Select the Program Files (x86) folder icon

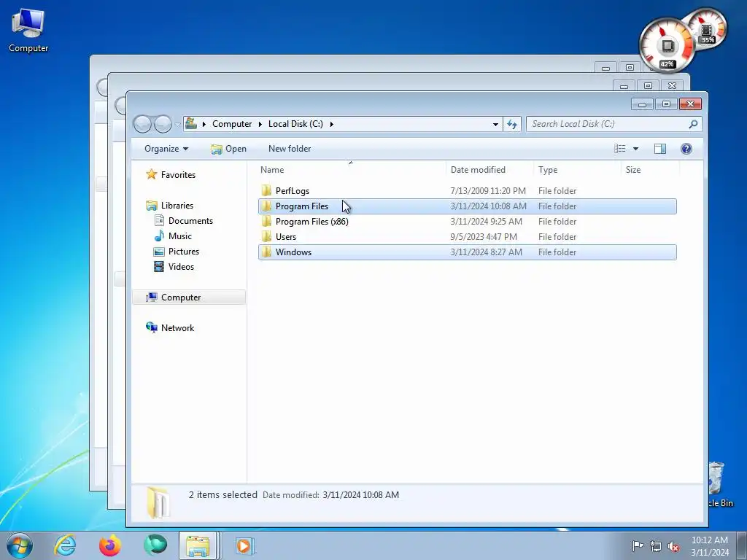[x=267, y=222]
